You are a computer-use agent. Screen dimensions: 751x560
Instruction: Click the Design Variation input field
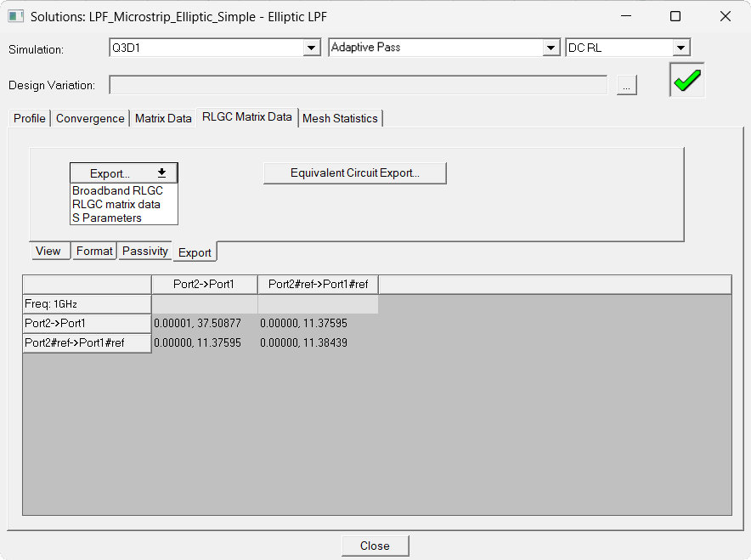[359, 85]
